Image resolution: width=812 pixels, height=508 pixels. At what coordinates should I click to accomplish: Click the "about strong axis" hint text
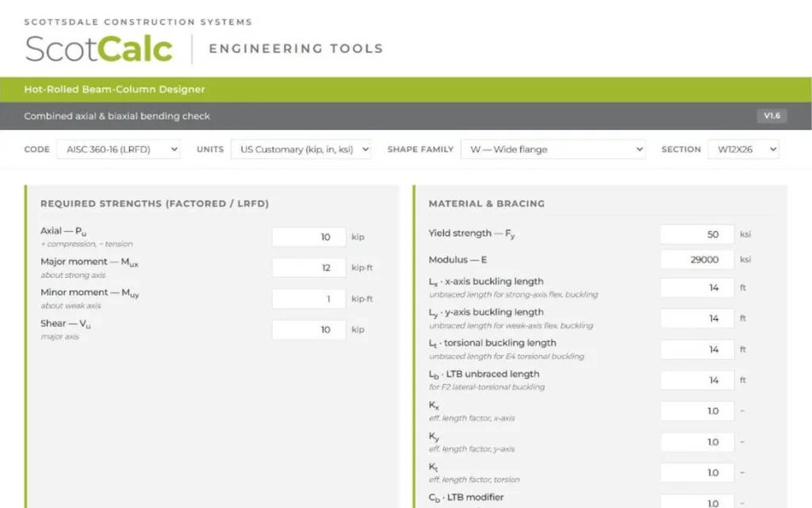click(73, 275)
